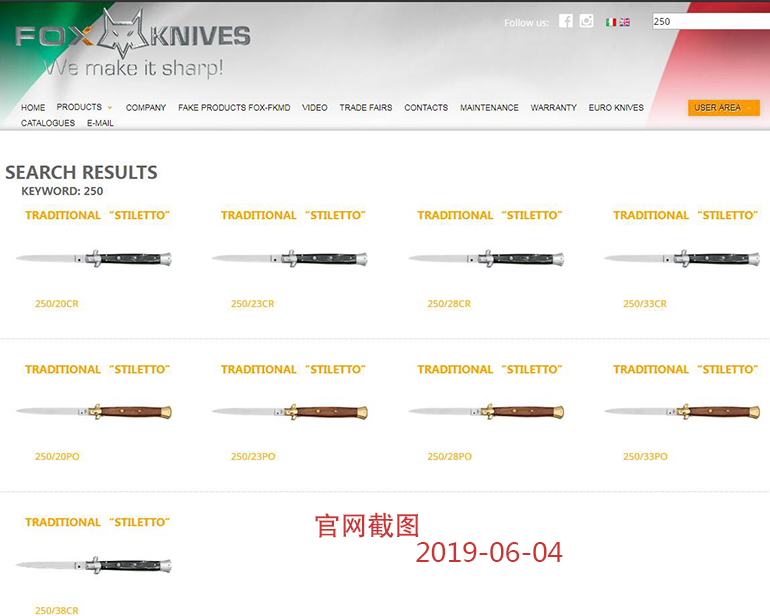Click Traditional Stiletto title above 250/23PO
The height and width of the screenshot is (616, 770).
tap(293, 369)
